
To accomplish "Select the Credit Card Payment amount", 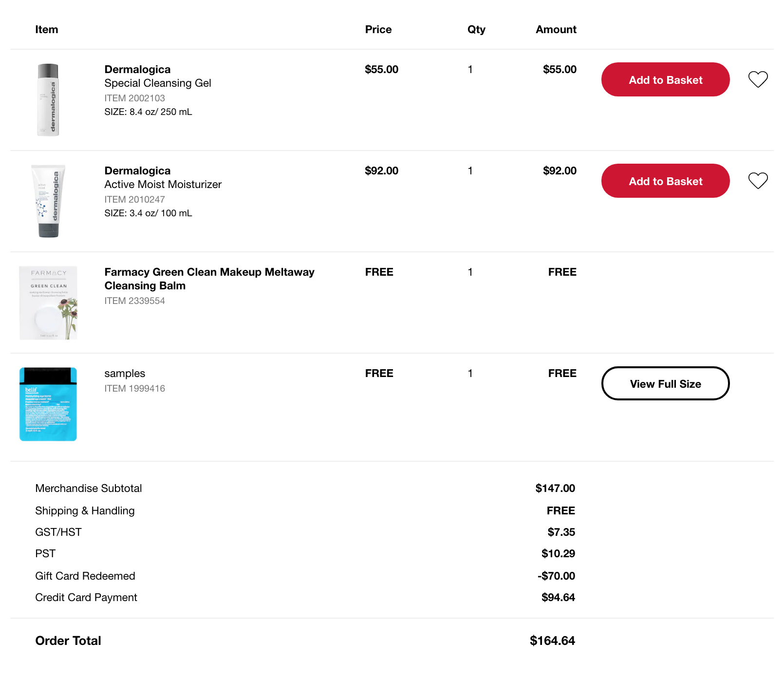I will pos(558,597).
